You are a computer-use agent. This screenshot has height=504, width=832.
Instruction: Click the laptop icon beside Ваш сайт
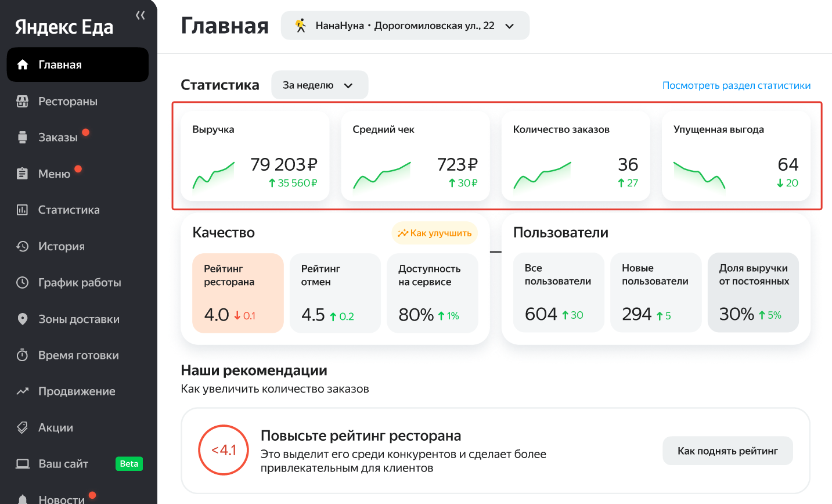(x=22, y=464)
